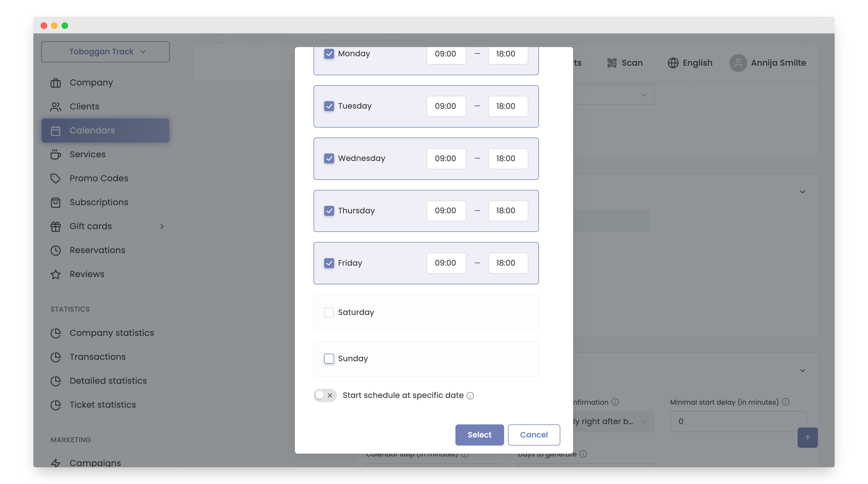This screenshot has height=484, width=868.
Task: Click the Reviews star icon
Action: (x=55, y=274)
